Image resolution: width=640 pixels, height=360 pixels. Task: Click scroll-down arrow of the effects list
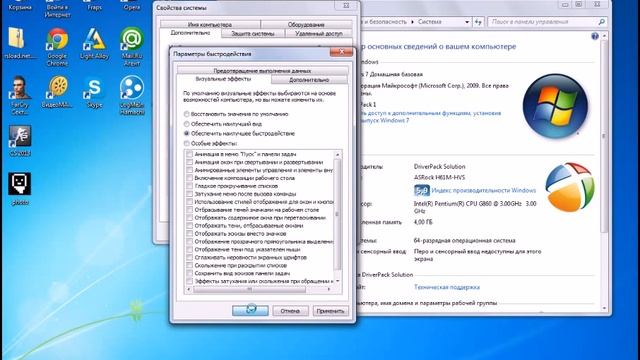[x=338, y=281]
